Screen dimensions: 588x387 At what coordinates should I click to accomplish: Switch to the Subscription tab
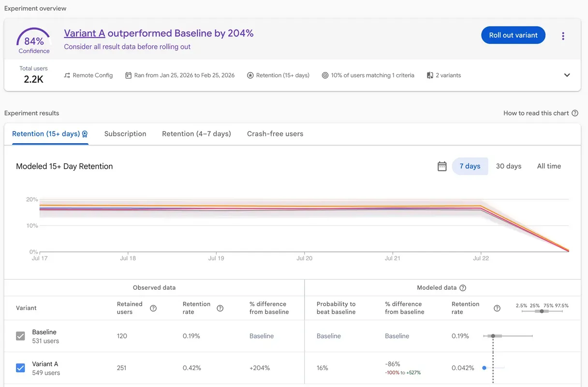(x=125, y=134)
